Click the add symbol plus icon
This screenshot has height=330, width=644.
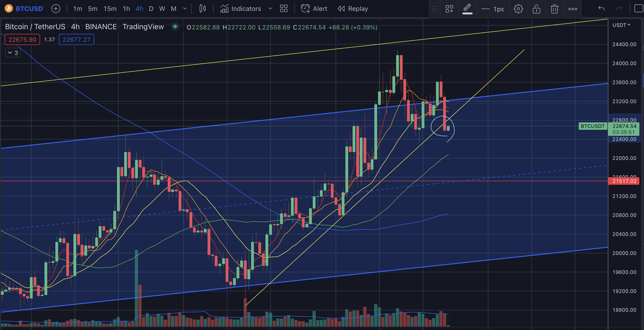pyautogui.click(x=56, y=9)
